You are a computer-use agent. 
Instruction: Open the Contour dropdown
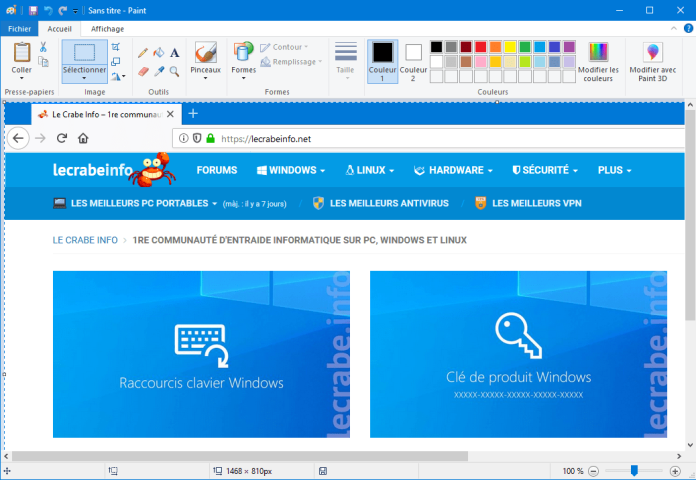click(284, 47)
